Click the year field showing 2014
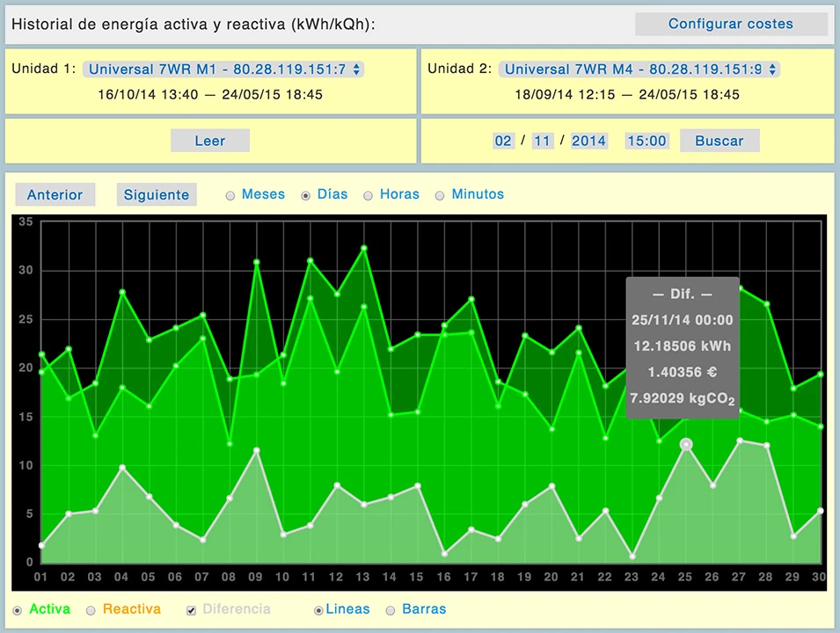 click(x=588, y=141)
